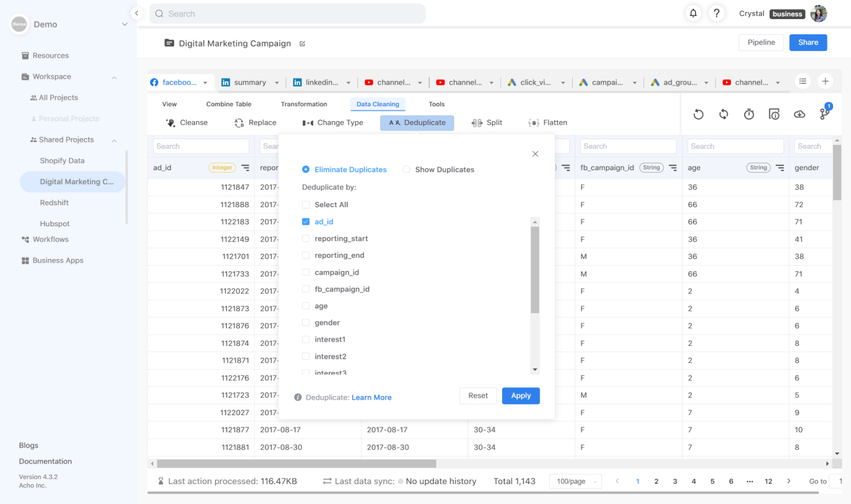Click the horizontal table scrollbar
Image resolution: width=851 pixels, height=504 pixels.
click(x=296, y=463)
